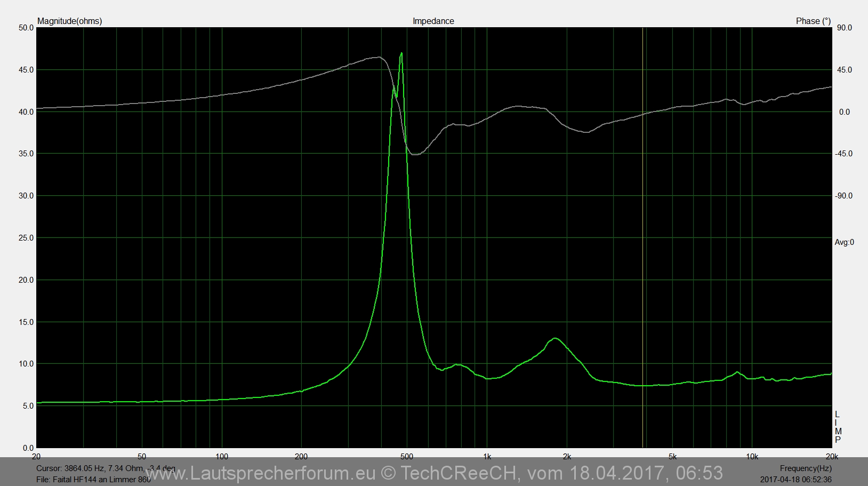Click the Cursor readout text
This screenshot has height=486, width=868.
[106, 468]
